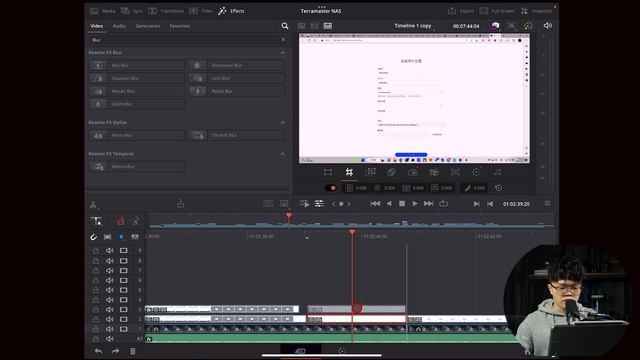This screenshot has width=640, height=360.
Task: Open the Auto Color tool icon
Action: coord(476,172)
